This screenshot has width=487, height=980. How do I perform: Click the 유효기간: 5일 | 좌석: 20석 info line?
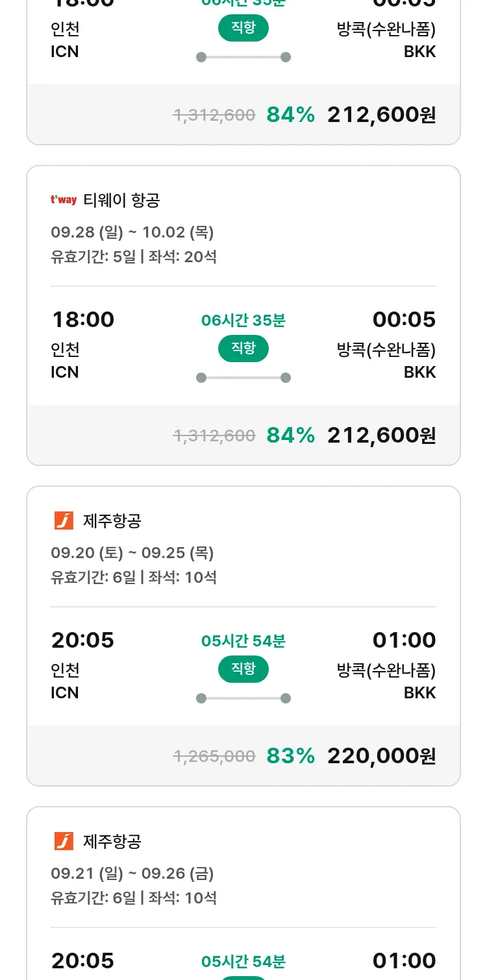(x=134, y=256)
